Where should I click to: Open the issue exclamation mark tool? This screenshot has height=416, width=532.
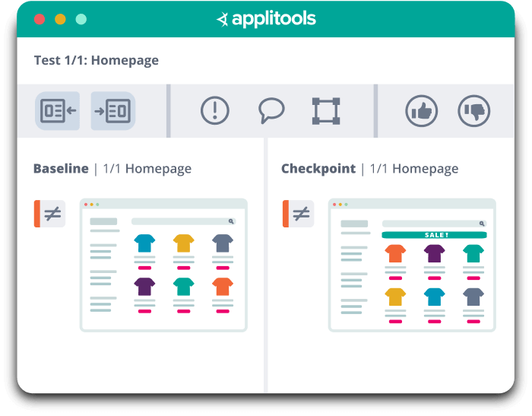click(215, 111)
